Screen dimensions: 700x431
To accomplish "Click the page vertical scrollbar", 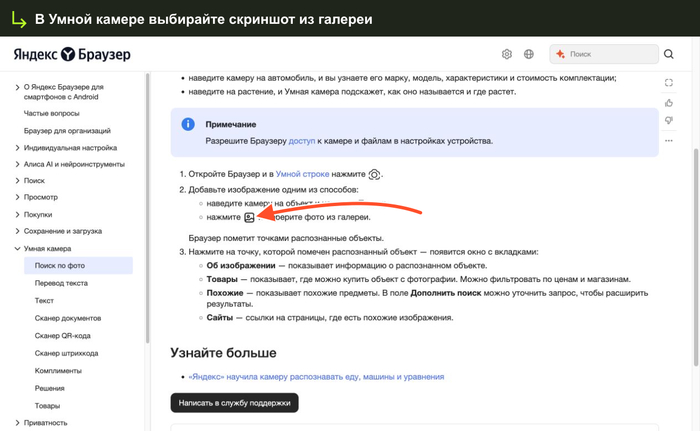I will pyautogui.click(x=696, y=257).
